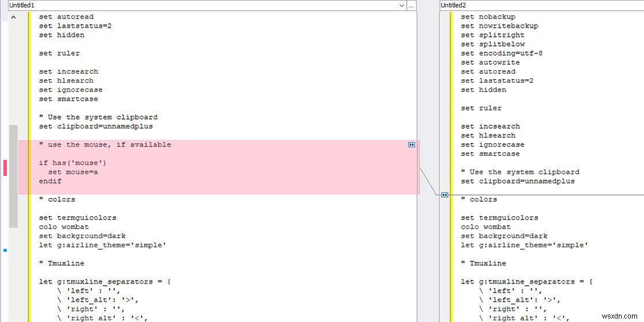Viewport: 644px width, 322px height.
Task: Click the Untitled2 file path field
Action: tap(542, 5)
